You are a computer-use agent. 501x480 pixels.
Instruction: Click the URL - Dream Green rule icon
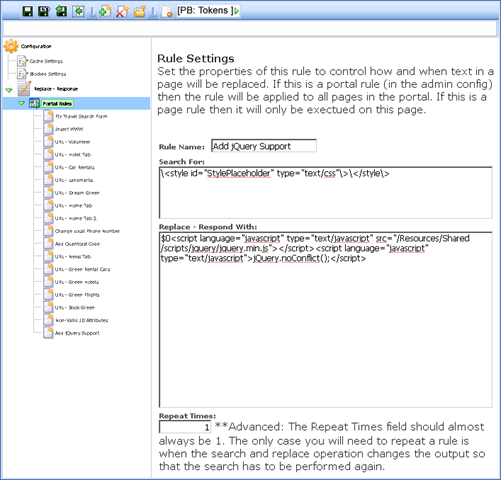pos(48,192)
